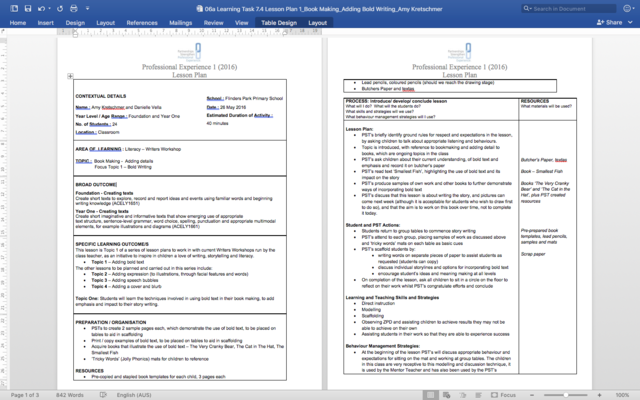Select the Table Design tab

click(279, 23)
